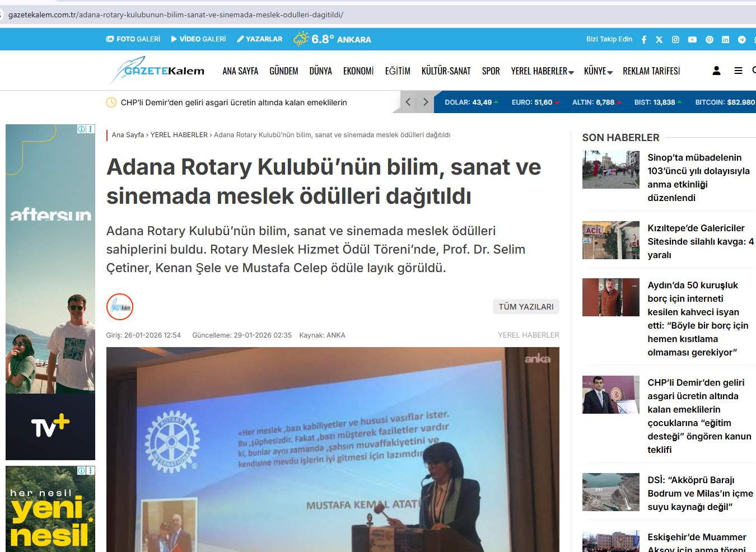Click the GazeteKalem site logo
Screen dimensions: 756x552
(x=157, y=71)
